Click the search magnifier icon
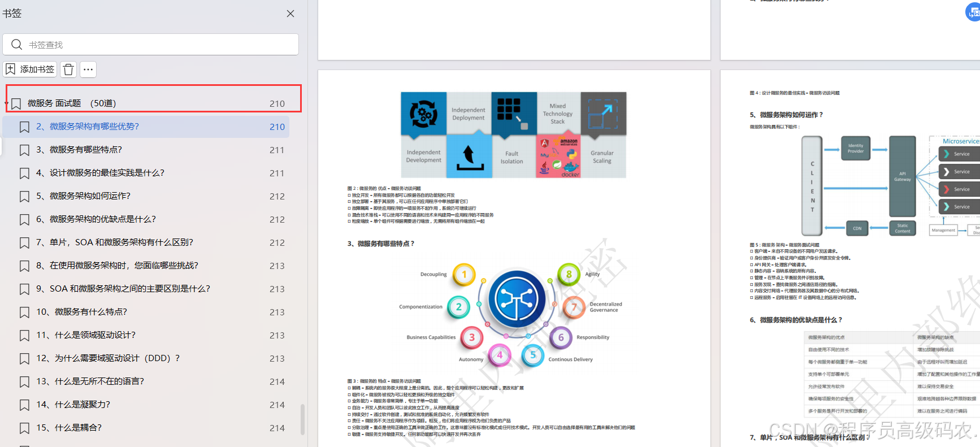 (17, 45)
